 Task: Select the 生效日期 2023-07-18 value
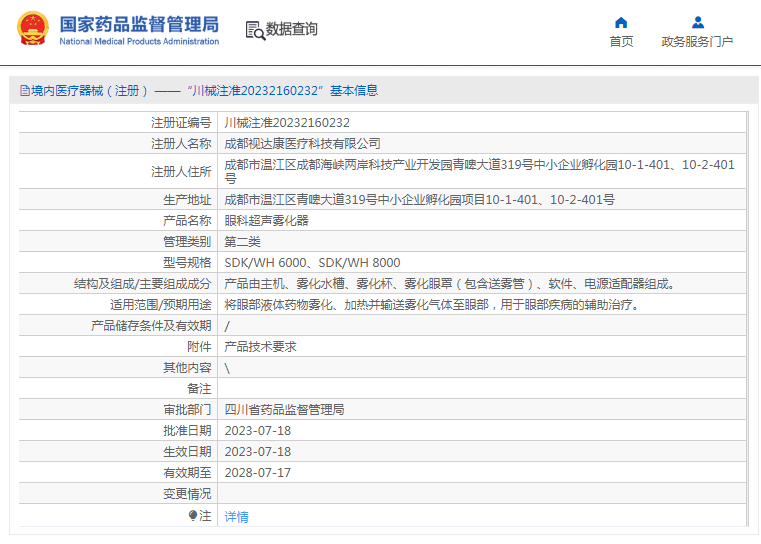pyautogui.click(x=258, y=452)
